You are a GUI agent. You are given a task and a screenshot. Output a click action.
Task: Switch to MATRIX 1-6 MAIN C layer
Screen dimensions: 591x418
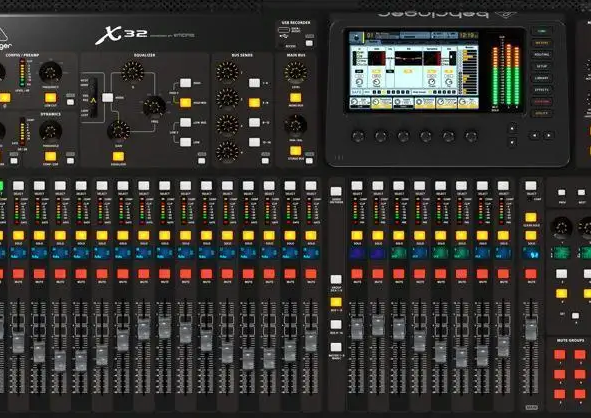(x=336, y=347)
